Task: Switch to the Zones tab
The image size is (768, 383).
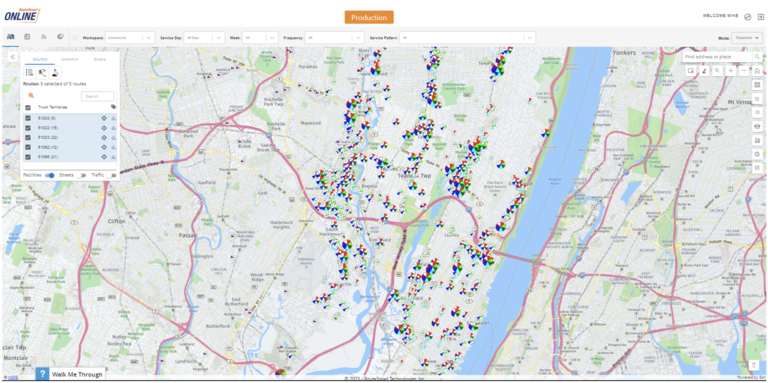Action: pyautogui.click(x=99, y=59)
